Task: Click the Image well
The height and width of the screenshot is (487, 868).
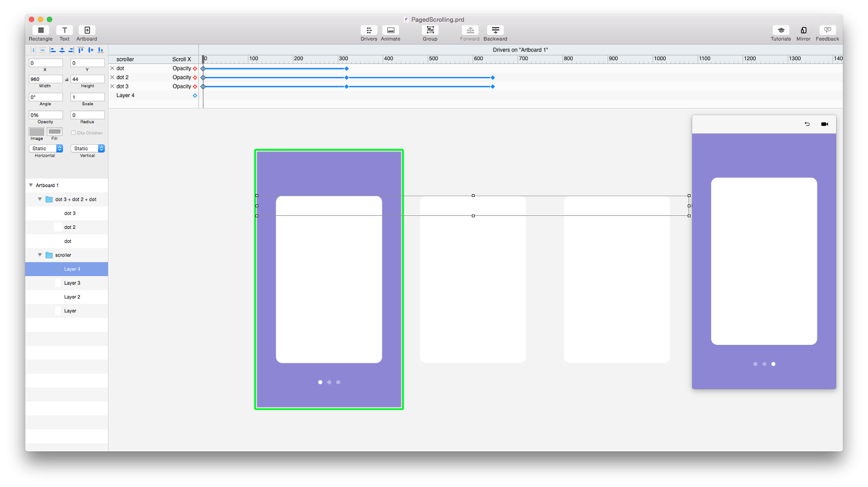Action: 36,132
